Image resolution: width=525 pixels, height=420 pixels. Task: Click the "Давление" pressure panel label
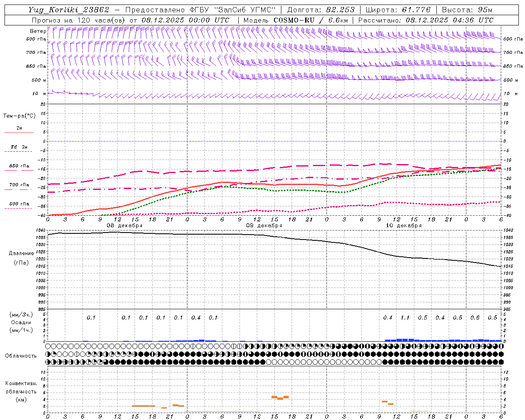[x=21, y=253]
